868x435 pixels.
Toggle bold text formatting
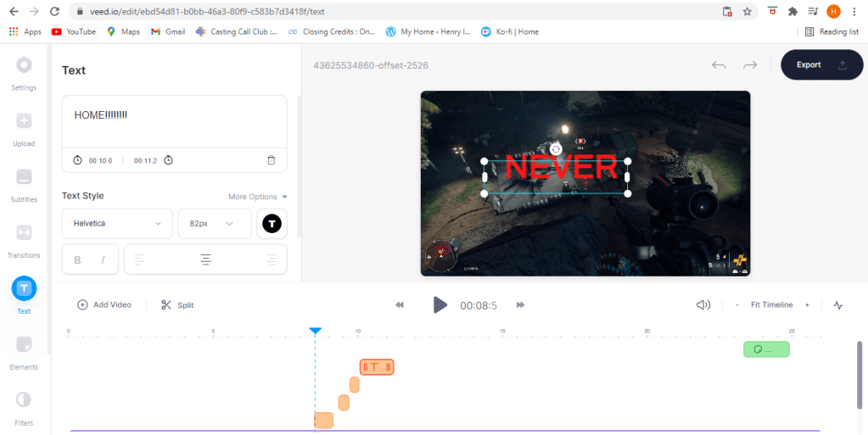(x=78, y=260)
